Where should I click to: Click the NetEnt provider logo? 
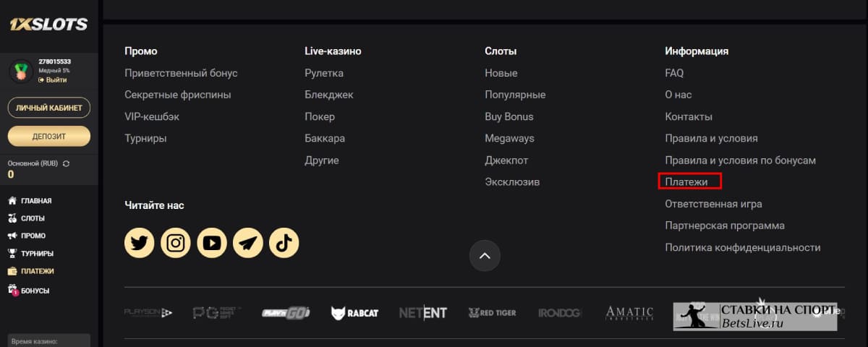pos(423,313)
